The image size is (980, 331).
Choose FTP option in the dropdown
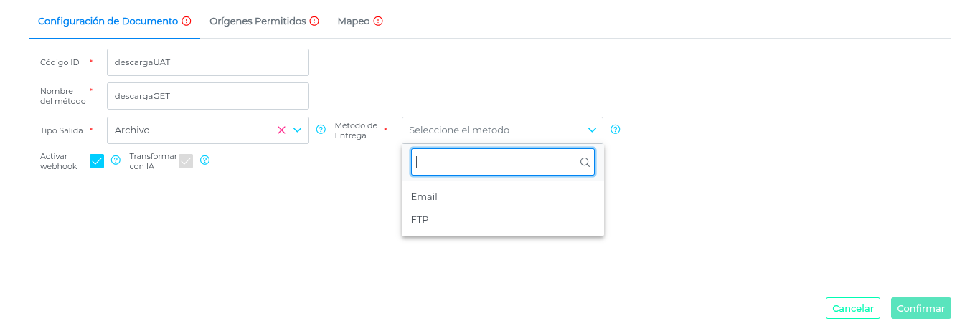(420, 220)
